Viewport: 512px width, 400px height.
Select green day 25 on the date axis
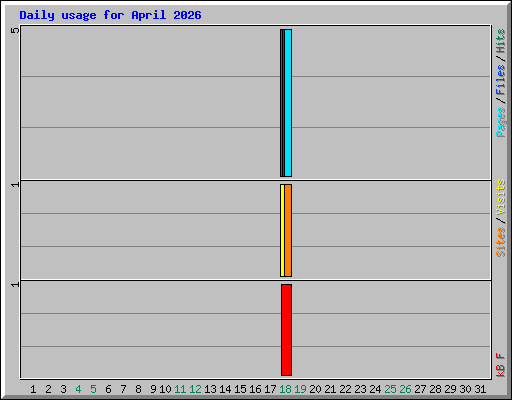pos(390,389)
